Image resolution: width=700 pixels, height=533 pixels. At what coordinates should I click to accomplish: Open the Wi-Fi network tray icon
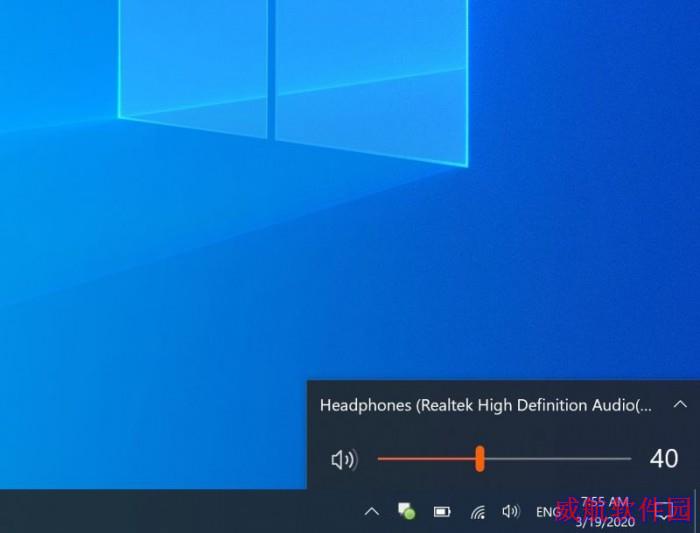click(478, 512)
